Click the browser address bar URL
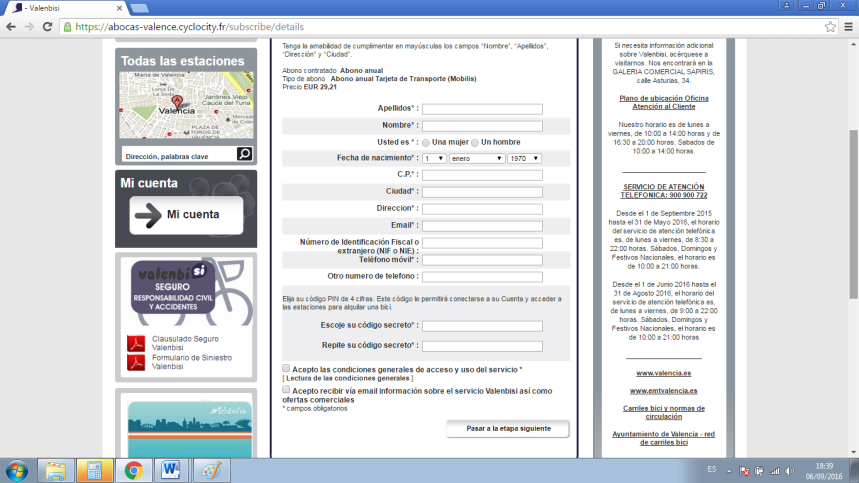The width and height of the screenshot is (859, 483). (190, 27)
